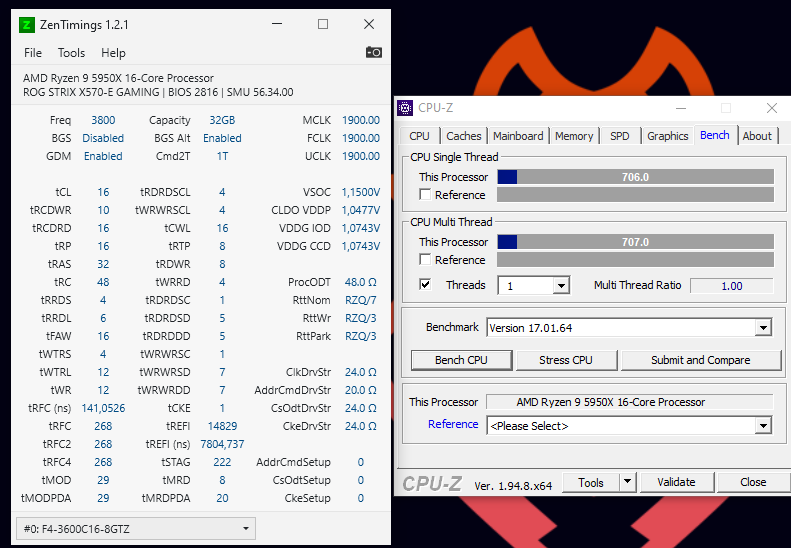
Task: Click the Freq value 3800
Action: [x=103, y=120]
